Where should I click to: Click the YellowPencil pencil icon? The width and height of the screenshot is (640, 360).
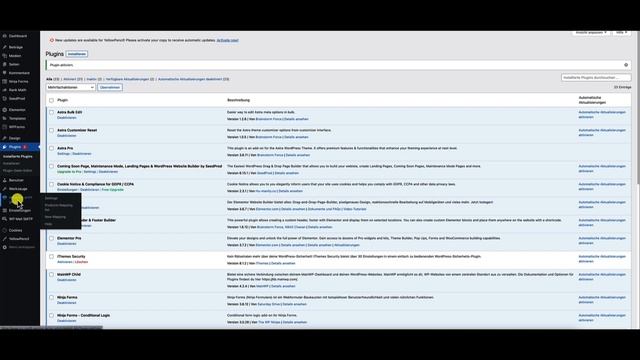click(x=4, y=239)
